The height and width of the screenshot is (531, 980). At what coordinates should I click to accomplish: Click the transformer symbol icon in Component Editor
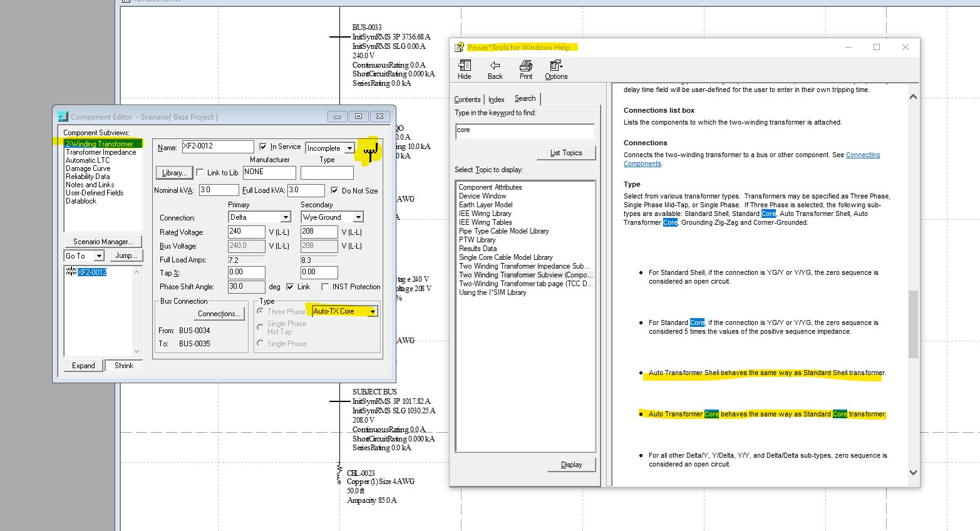(x=370, y=151)
